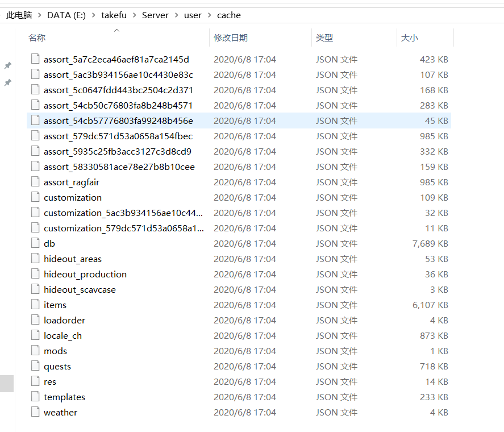Select file name assort_ragfair
Image resolution: width=504 pixels, height=432 pixels.
(x=72, y=182)
